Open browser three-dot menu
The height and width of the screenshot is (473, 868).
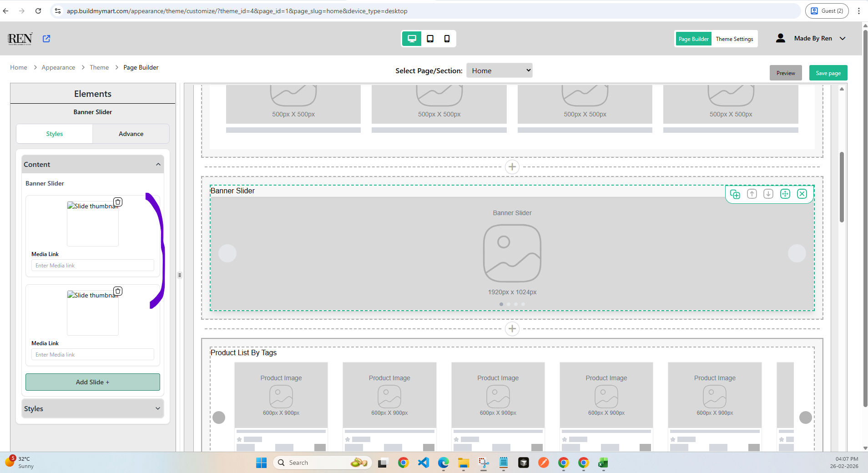859,11
